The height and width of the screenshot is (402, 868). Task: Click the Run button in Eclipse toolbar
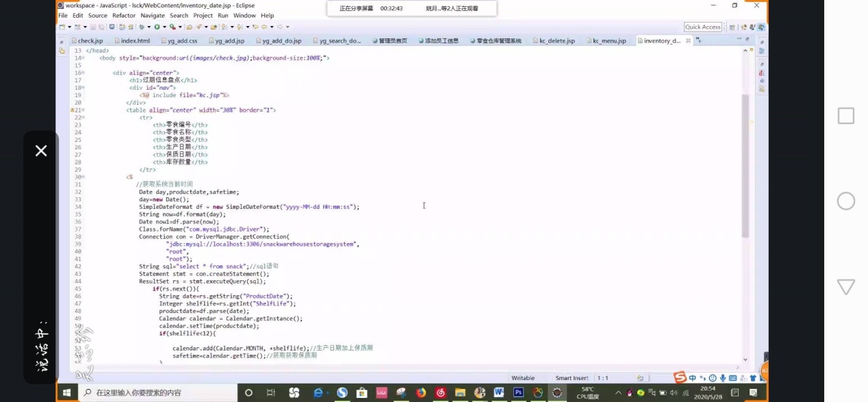[x=156, y=27]
